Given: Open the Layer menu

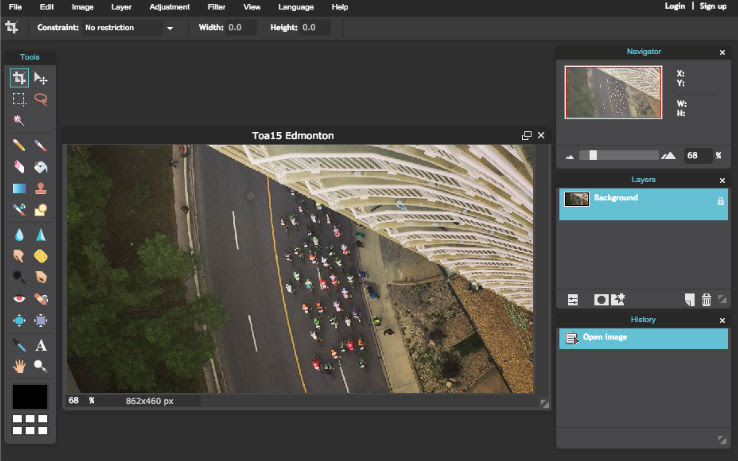Looking at the screenshot, I should click(121, 7).
